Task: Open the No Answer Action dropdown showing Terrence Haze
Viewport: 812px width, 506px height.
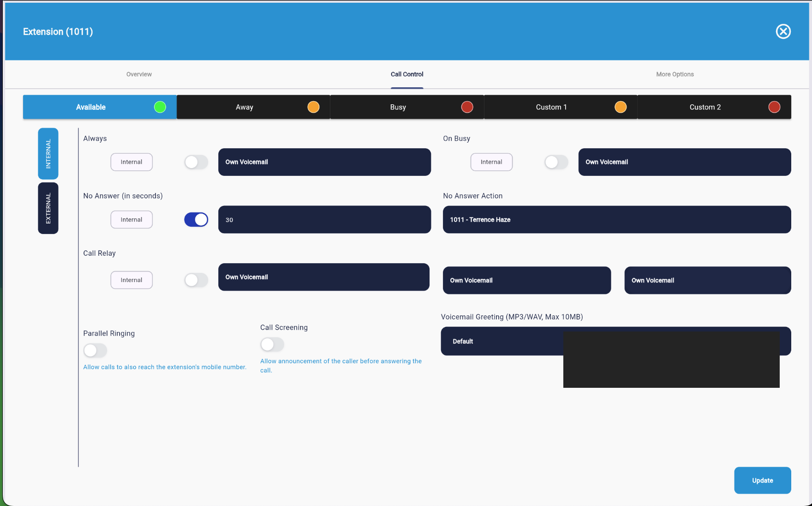Action: 617,219
